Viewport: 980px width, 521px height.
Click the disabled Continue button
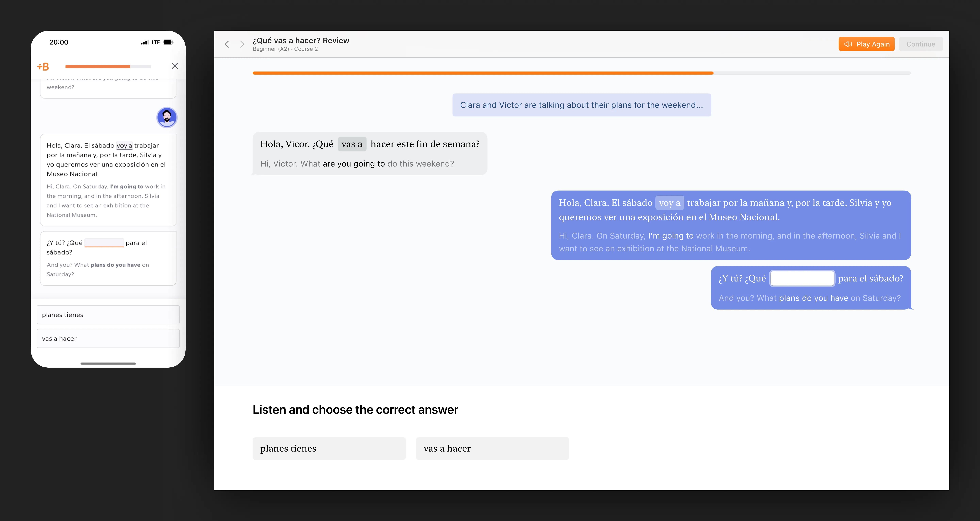pos(921,44)
